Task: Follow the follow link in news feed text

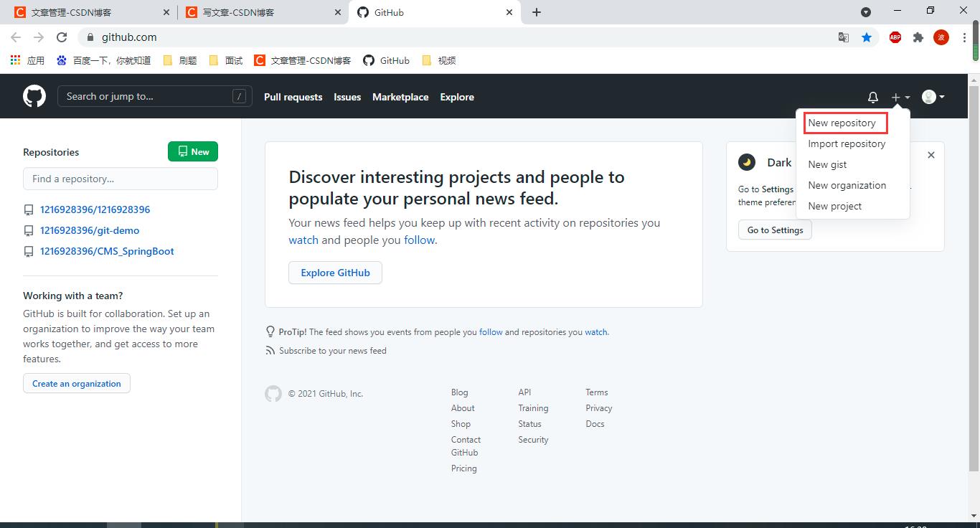Action: [419, 240]
